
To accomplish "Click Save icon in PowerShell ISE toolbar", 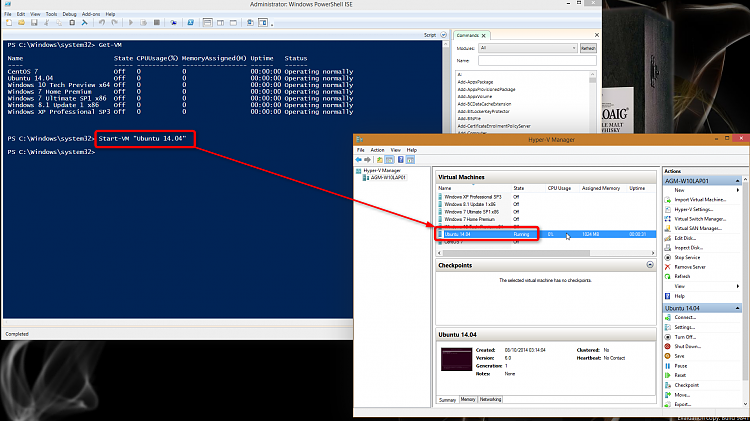I will point(34,22).
